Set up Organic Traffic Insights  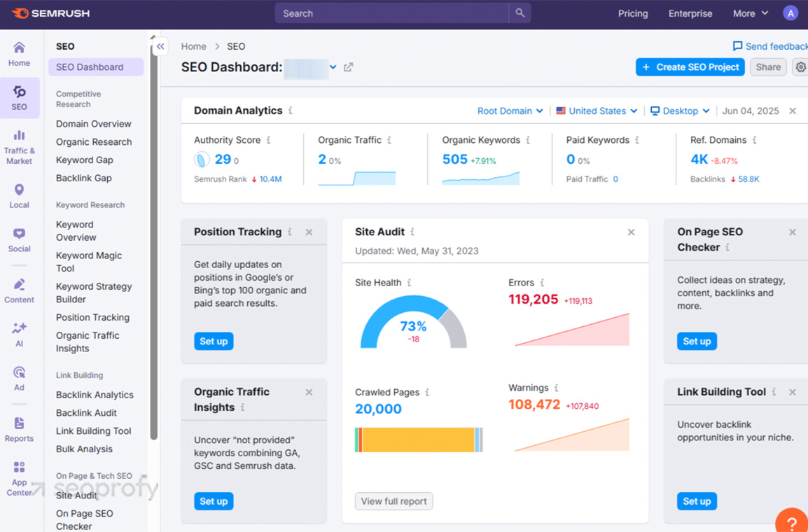(x=214, y=501)
